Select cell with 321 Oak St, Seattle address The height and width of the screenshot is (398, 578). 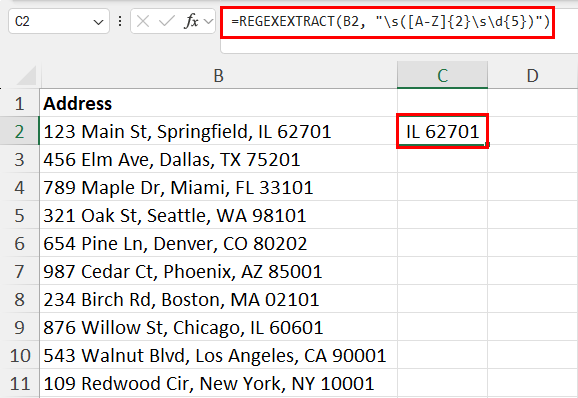tap(219, 215)
